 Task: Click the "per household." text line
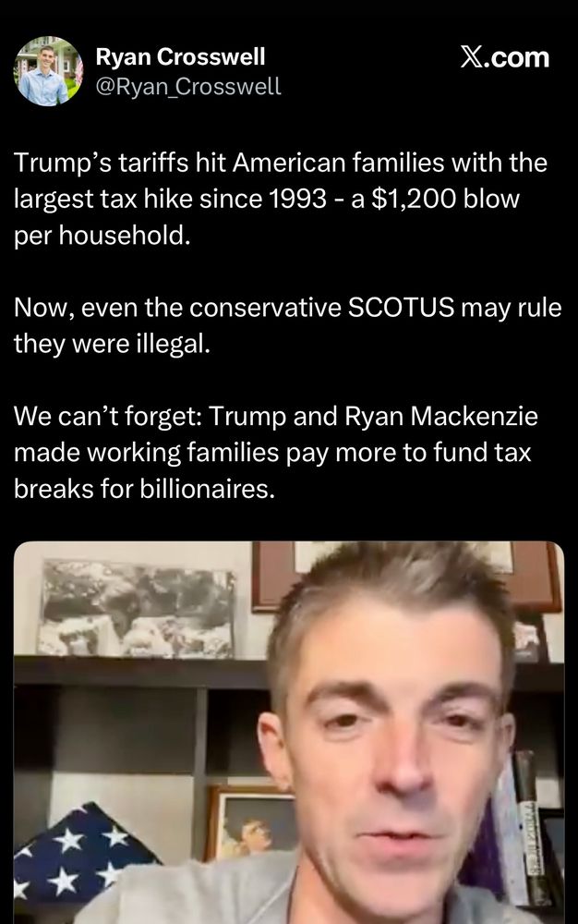point(102,236)
